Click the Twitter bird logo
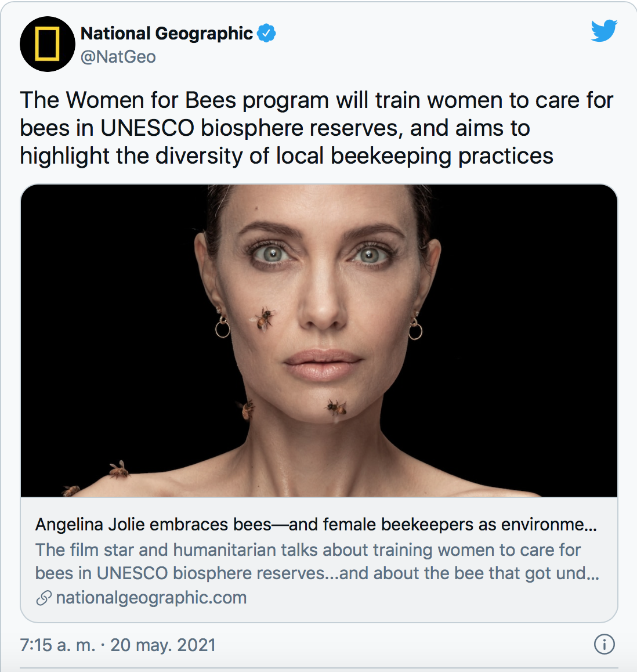 tap(604, 30)
